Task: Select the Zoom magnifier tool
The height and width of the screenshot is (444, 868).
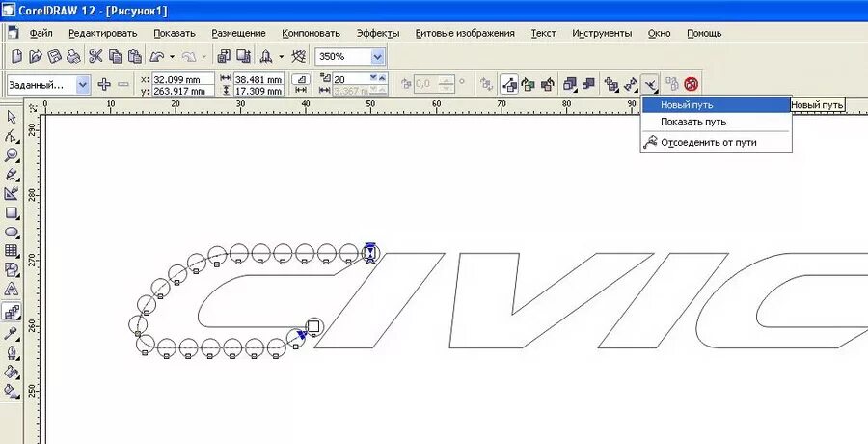Action: point(11,155)
